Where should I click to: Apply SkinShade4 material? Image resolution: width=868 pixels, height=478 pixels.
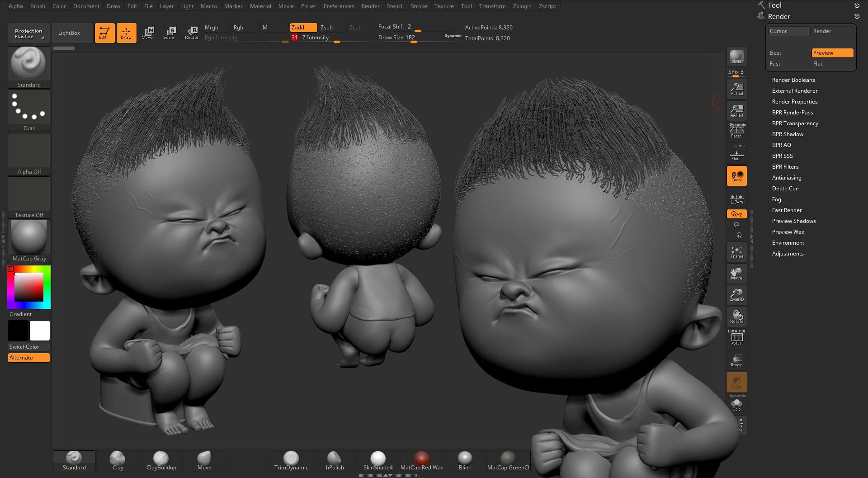(x=378, y=461)
